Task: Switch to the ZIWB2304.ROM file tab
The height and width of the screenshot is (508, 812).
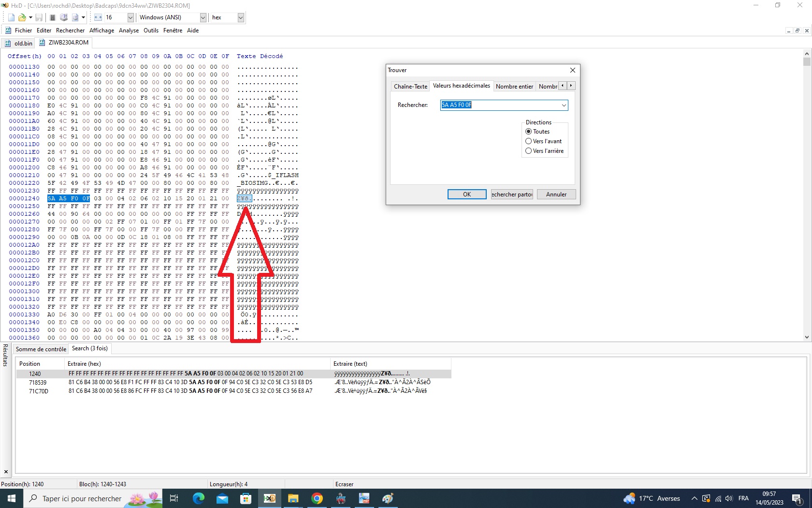Action: click(64, 43)
